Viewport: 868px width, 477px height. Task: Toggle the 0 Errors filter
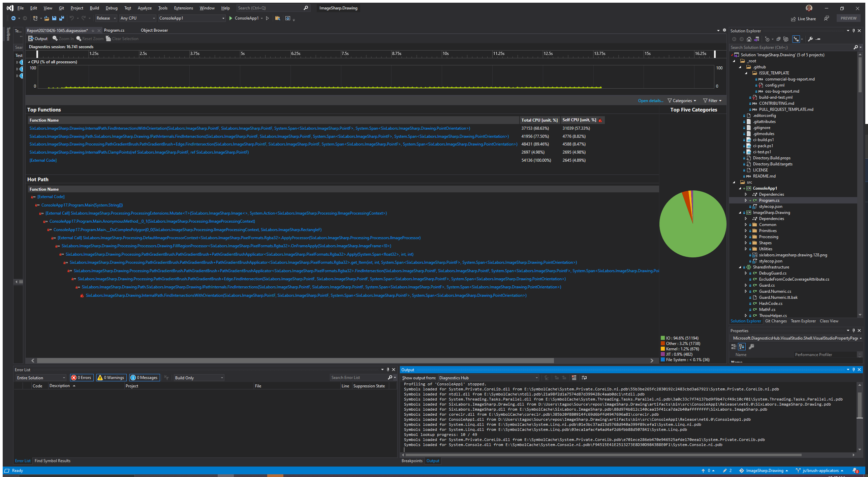tap(81, 378)
